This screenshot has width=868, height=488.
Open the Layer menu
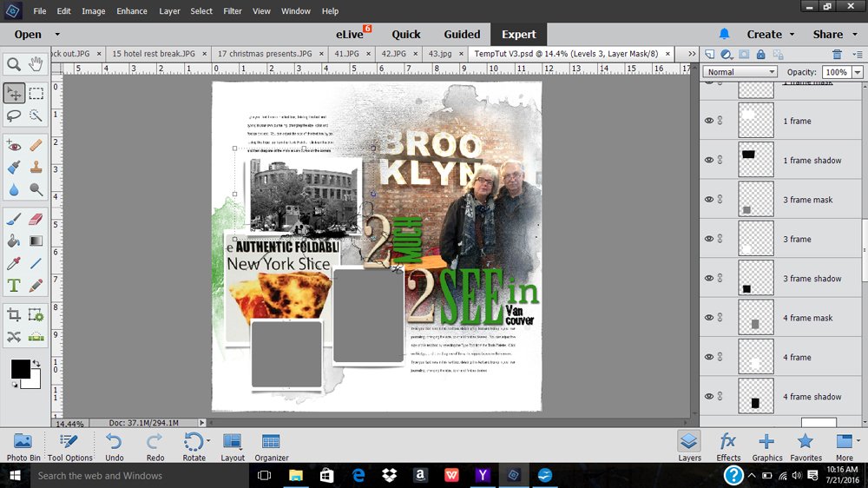point(169,11)
